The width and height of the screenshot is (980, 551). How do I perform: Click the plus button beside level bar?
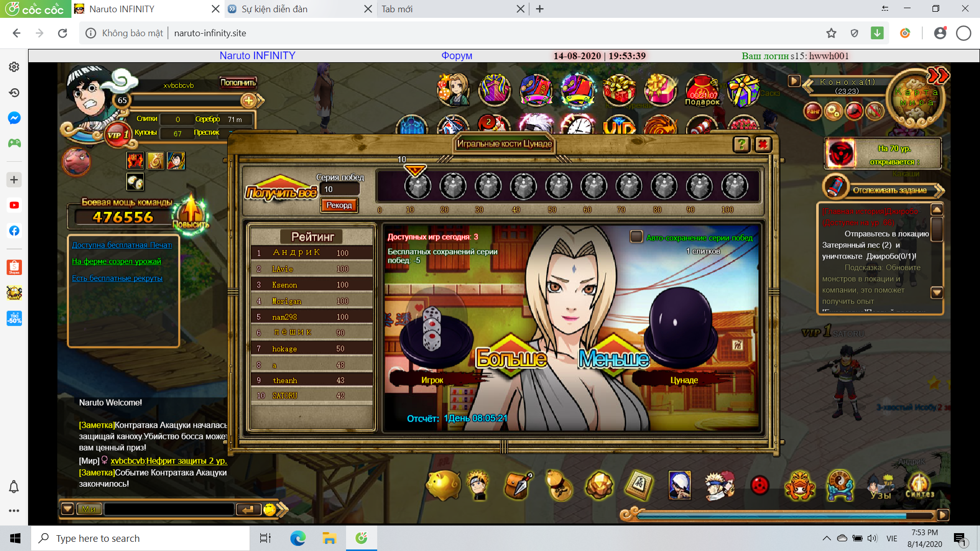(x=249, y=101)
